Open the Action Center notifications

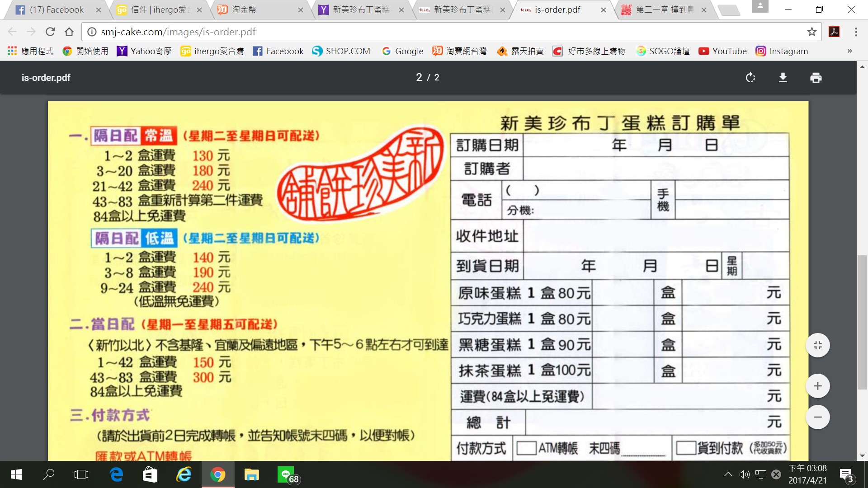click(x=847, y=474)
